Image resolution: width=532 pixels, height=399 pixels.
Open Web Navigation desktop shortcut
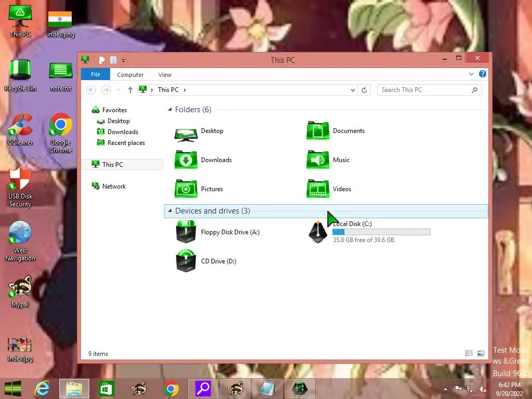click(20, 241)
